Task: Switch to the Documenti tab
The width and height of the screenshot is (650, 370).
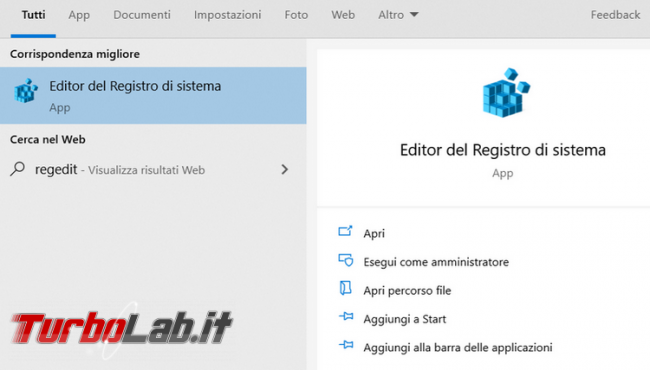Action: [x=142, y=15]
